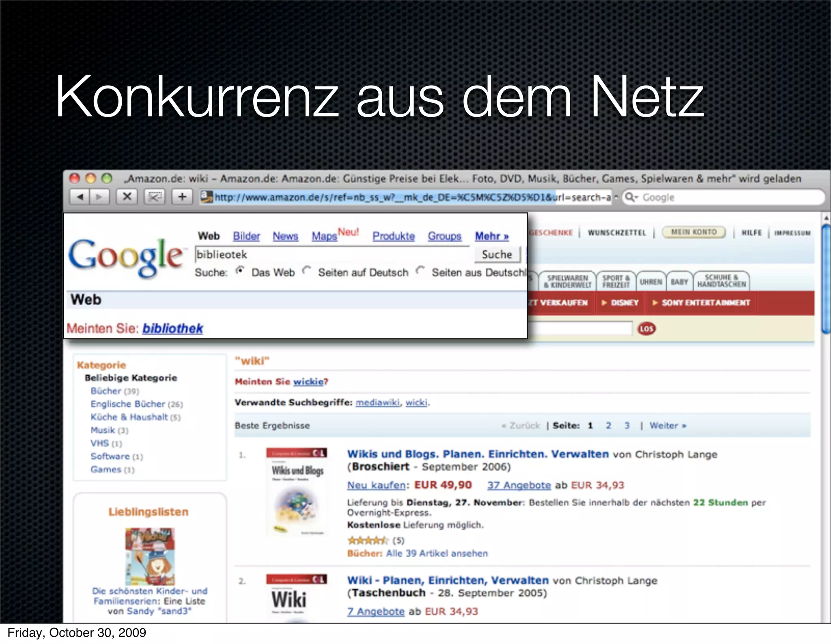The height and width of the screenshot is (644, 831).
Task: Click the Weiter » next page link
Action: coord(668,425)
